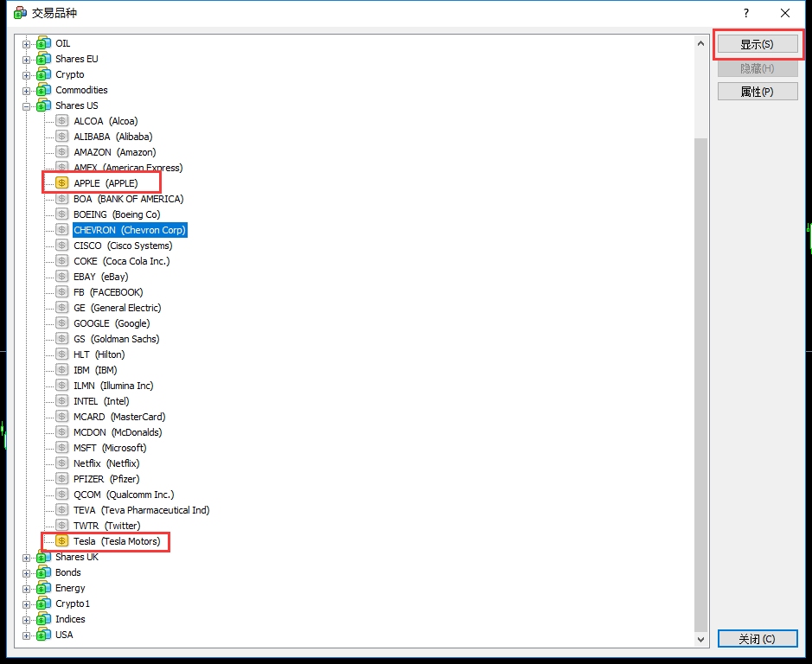Expand the Shares EU group
The width and height of the screenshot is (812, 664).
point(27,60)
